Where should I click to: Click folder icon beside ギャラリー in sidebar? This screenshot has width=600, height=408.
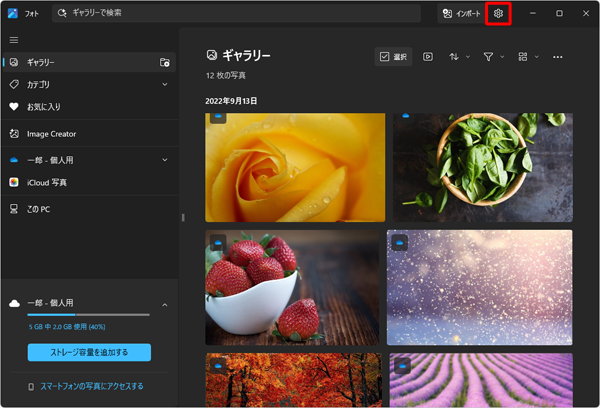click(x=165, y=62)
